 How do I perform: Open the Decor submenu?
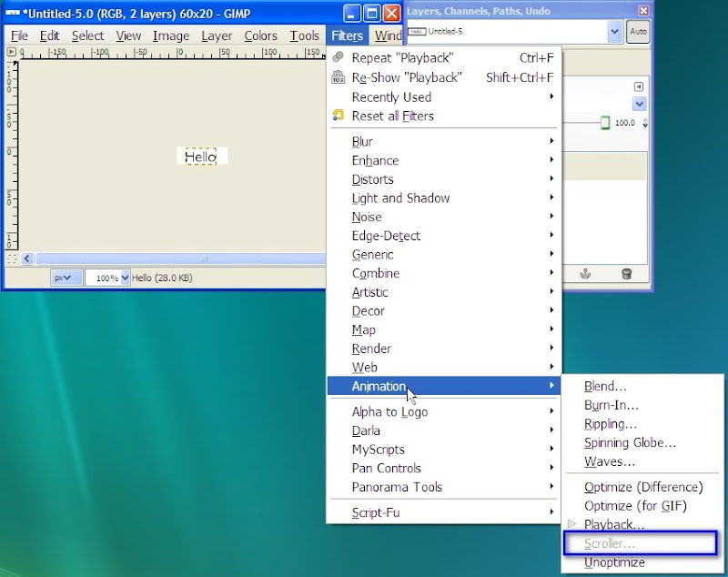[x=444, y=310]
